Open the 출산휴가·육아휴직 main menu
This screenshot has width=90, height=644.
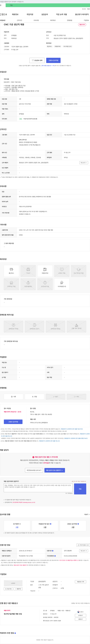click(x=82, y=15)
